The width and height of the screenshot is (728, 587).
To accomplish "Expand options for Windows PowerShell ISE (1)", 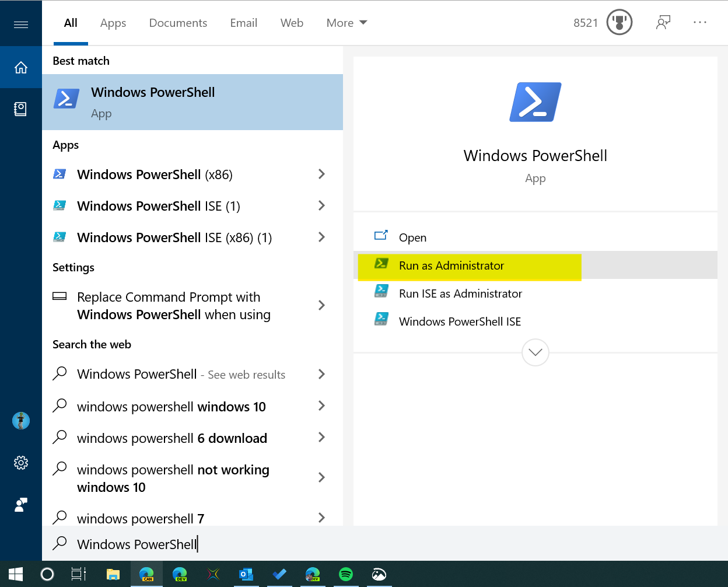I will [x=321, y=205].
